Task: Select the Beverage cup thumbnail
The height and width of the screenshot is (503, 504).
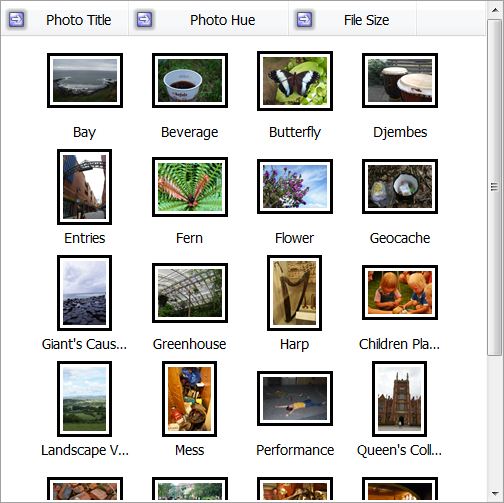Action: [x=190, y=80]
